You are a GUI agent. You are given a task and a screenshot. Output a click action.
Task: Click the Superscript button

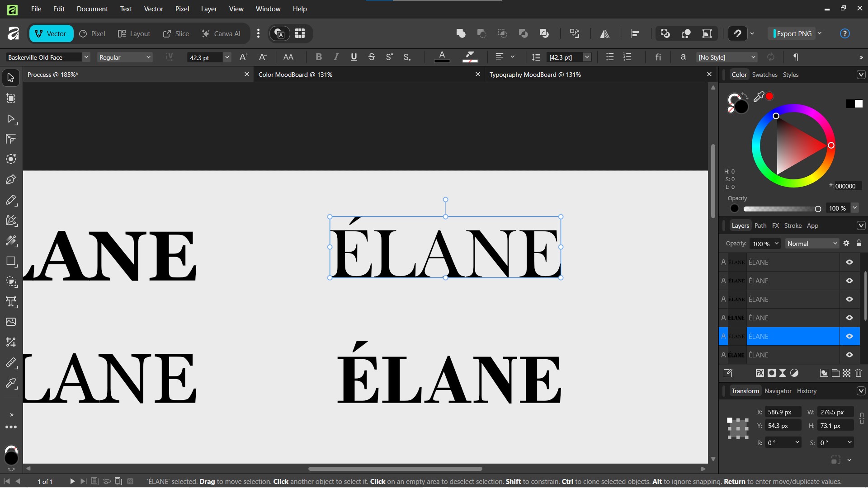click(389, 57)
